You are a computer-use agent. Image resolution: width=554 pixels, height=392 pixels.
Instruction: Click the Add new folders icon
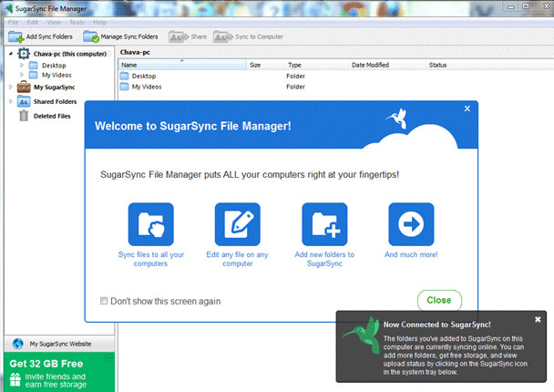click(x=324, y=224)
